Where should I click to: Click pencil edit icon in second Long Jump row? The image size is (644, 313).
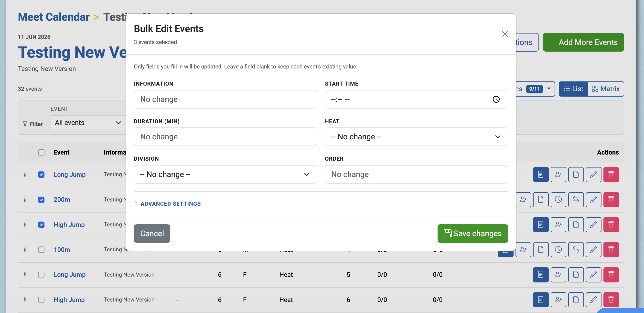(593, 274)
